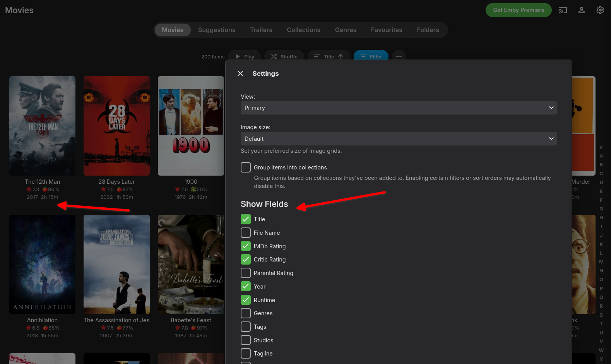This screenshot has width=611, height=364.
Task: Toggle the Parental Rating checkbox
Action: [x=246, y=273]
